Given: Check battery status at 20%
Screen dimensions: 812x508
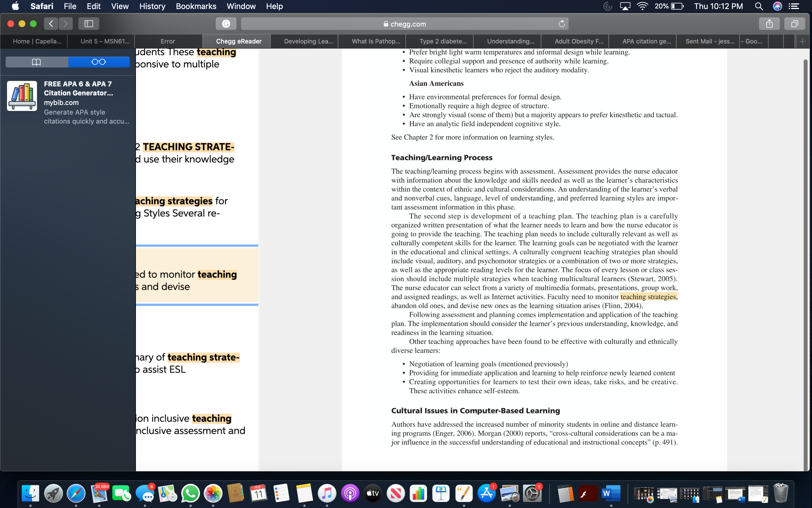Looking at the screenshot, I should pyautogui.click(x=669, y=6).
